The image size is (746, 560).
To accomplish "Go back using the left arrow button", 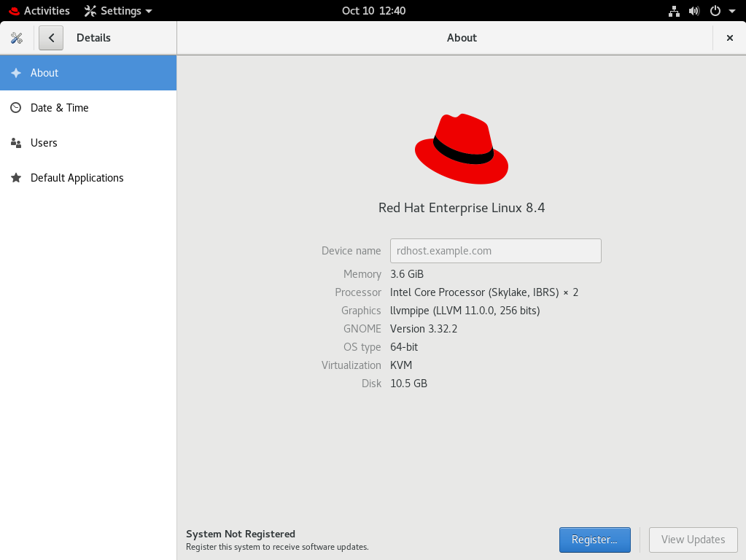I will pos(51,38).
